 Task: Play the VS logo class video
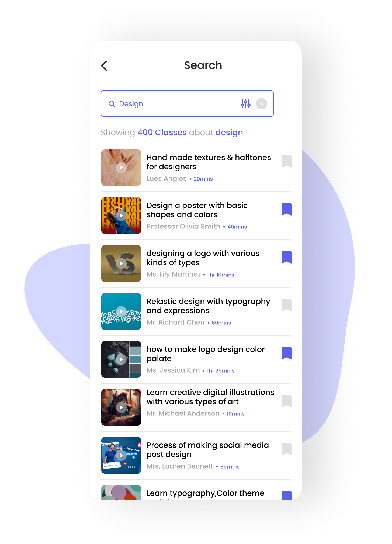[x=121, y=264]
